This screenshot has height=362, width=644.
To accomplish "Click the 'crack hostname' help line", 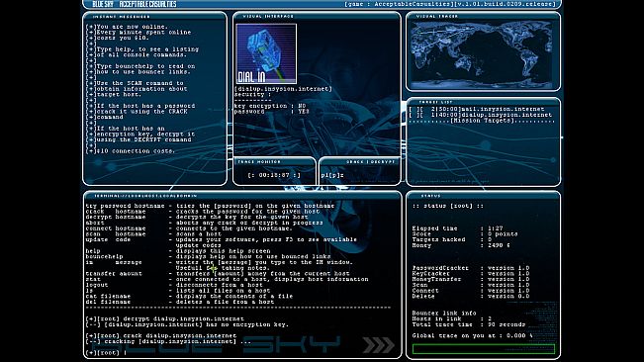I will point(203,212).
